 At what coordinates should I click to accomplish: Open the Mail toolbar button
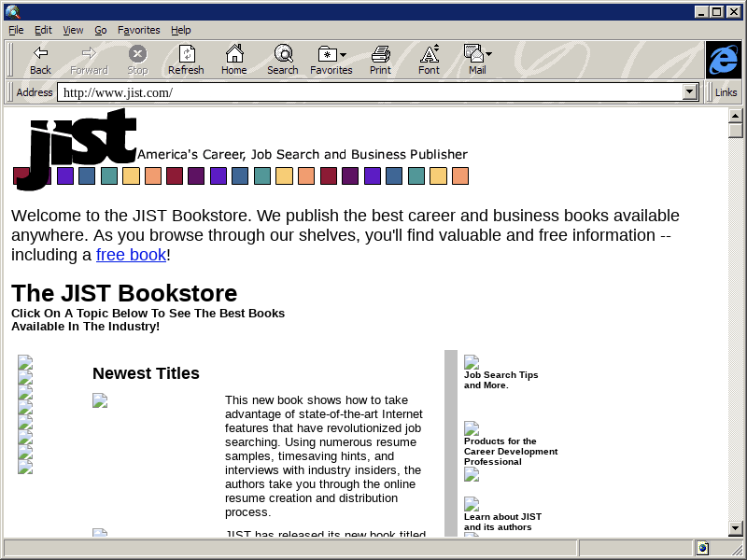tap(477, 60)
